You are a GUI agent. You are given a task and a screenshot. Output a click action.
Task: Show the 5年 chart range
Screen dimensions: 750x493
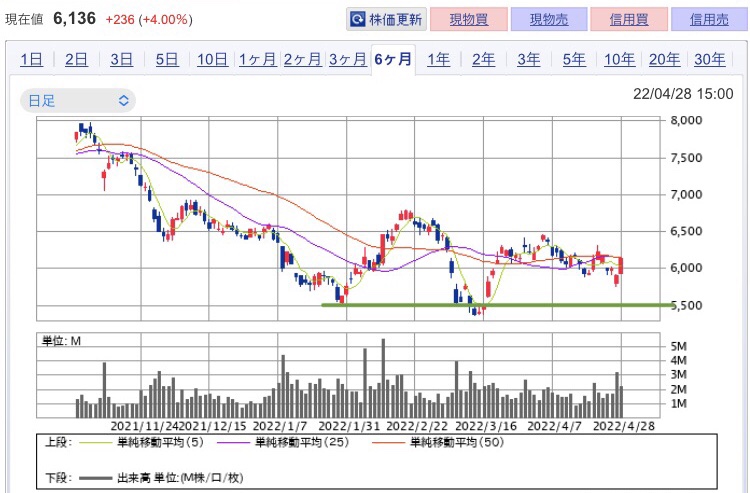coord(574,59)
